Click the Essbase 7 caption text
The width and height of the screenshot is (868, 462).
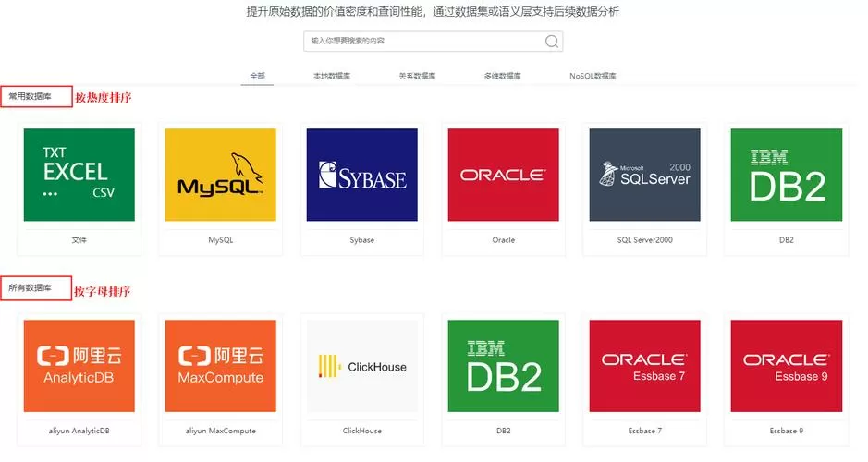pyautogui.click(x=645, y=431)
